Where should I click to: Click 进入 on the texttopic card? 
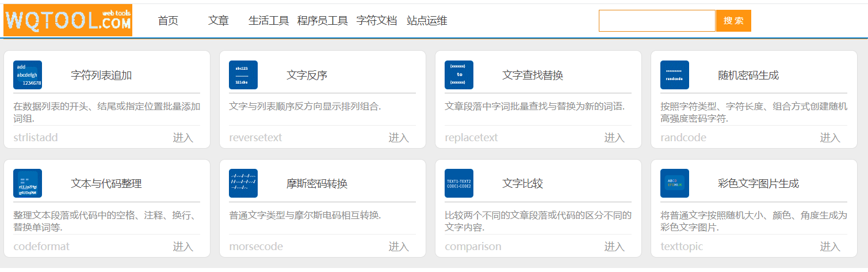[x=830, y=247]
